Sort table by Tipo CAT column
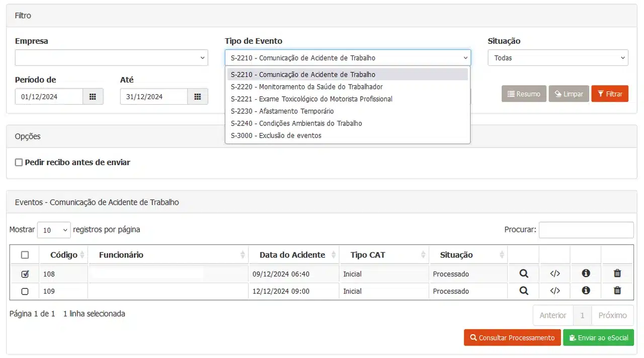This screenshot has height=358, width=644. tap(384, 255)
